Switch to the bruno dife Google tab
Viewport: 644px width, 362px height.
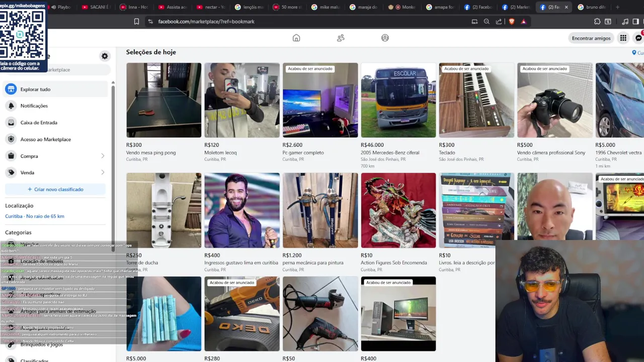(x=592, y=7)
